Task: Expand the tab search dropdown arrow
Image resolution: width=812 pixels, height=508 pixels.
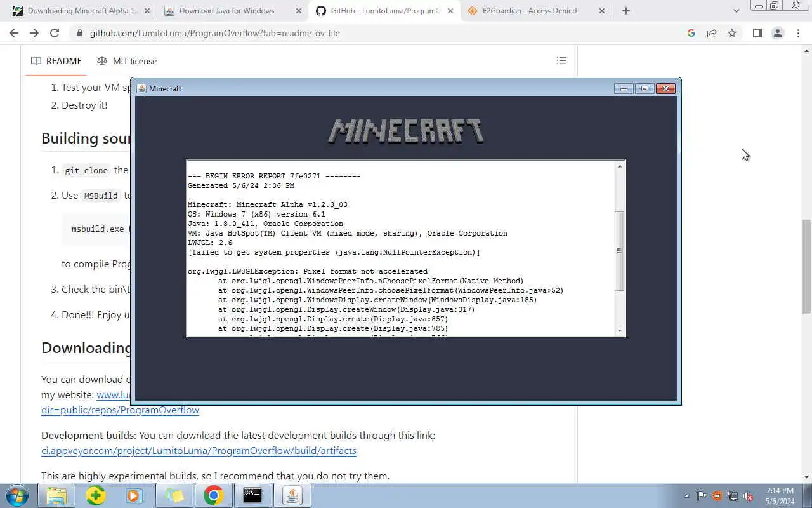Action: point(736,11)
